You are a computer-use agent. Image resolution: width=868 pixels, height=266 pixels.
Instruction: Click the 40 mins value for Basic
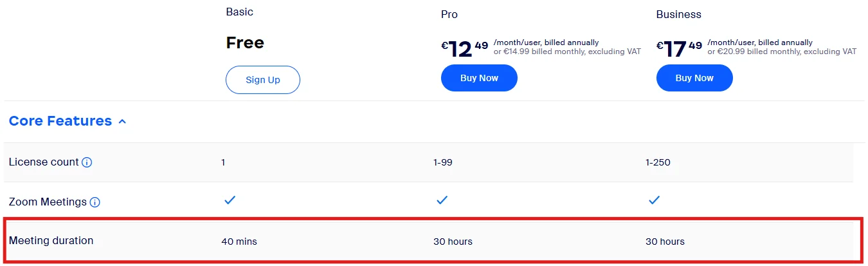pos(239,242)
